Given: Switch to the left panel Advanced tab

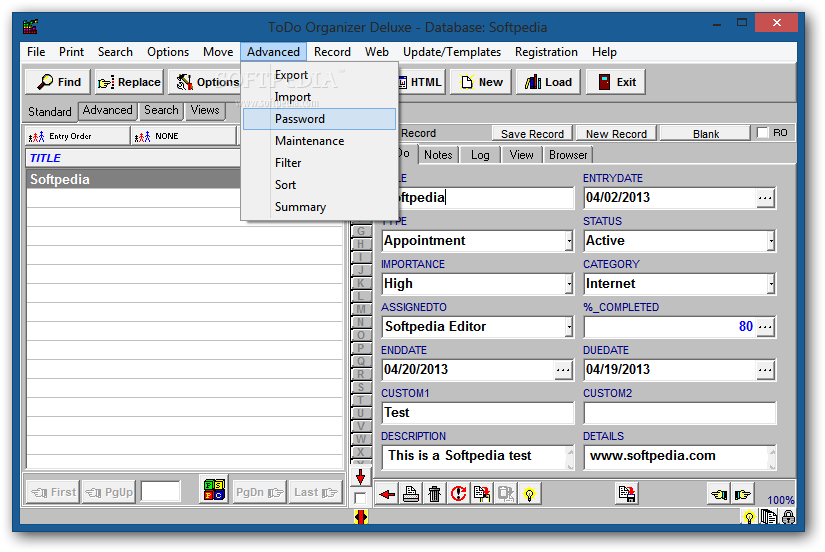Looking at the screenshot, I should 107,110.
